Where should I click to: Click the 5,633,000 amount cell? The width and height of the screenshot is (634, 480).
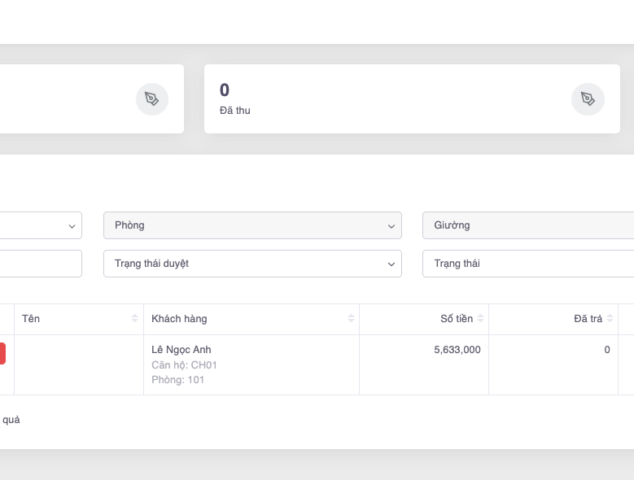coord(457,350)
